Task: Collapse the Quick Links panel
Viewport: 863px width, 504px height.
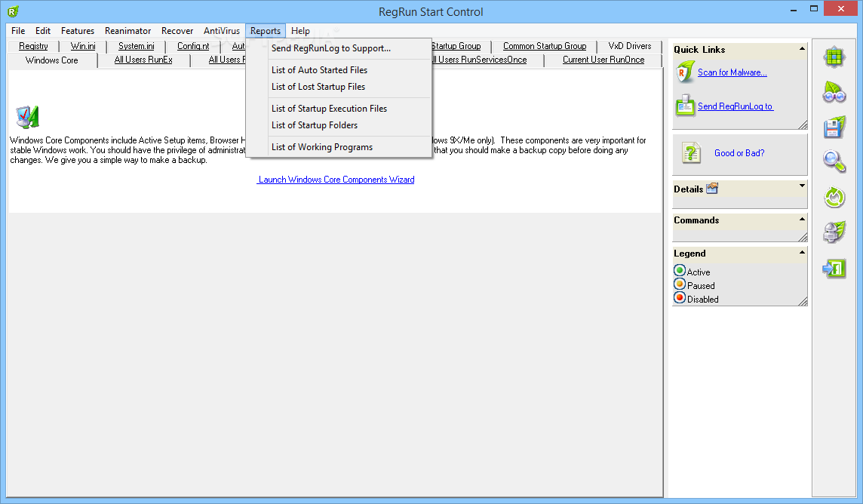Action: (802, 49)
